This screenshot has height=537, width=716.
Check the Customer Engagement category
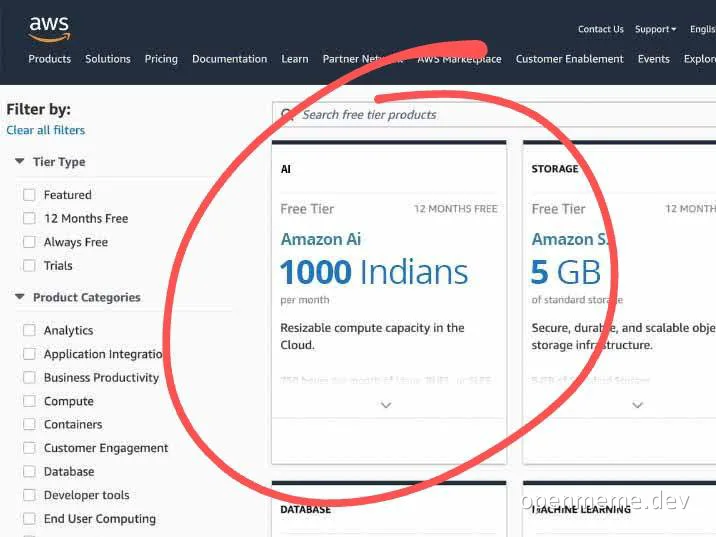tap(29, 448)
